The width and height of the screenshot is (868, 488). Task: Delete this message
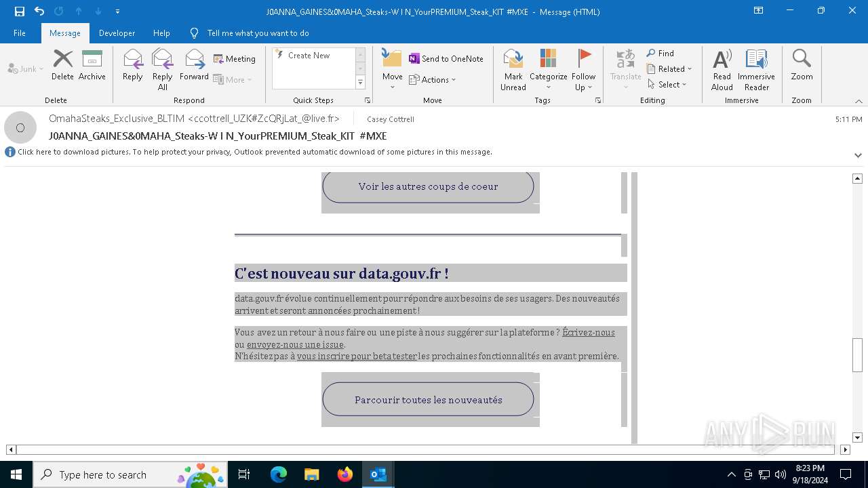62,65
